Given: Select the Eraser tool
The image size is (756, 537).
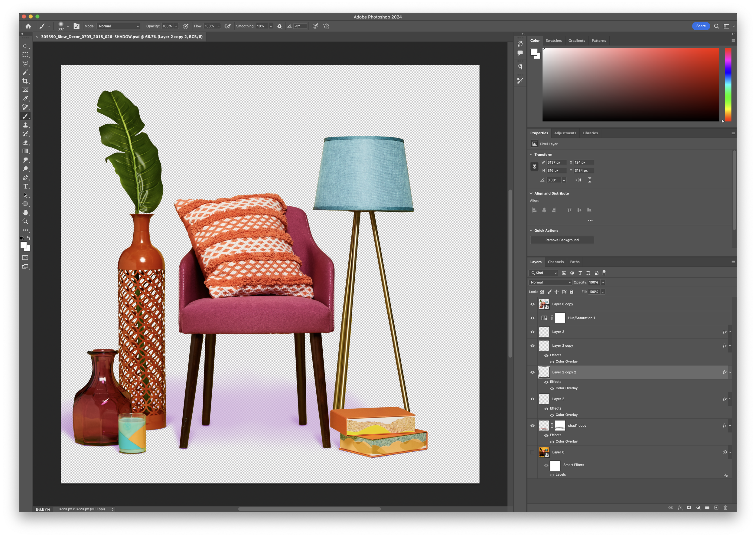Looking at the screenshot, I should pyautogui.click(x=25, y=142).
